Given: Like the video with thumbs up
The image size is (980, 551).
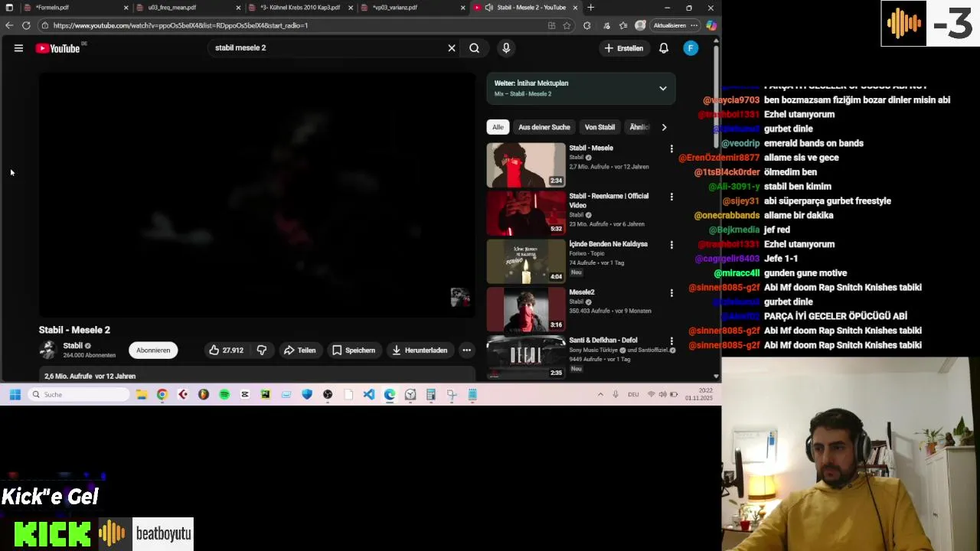Looking at the screenshot, I should click(x=226, y=350).
